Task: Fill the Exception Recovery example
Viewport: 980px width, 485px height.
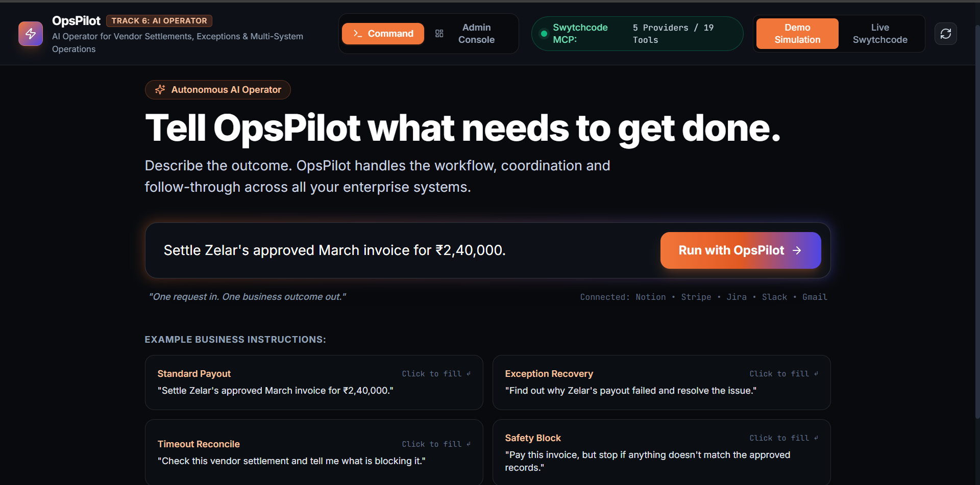Action: [661, 382]
